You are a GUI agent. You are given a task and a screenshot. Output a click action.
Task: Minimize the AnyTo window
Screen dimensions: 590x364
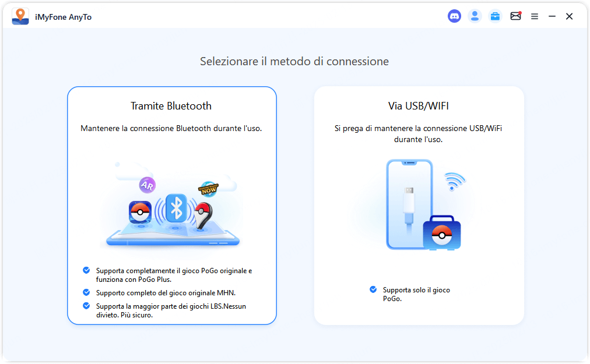pyautogui.click(x=552, y=16)
